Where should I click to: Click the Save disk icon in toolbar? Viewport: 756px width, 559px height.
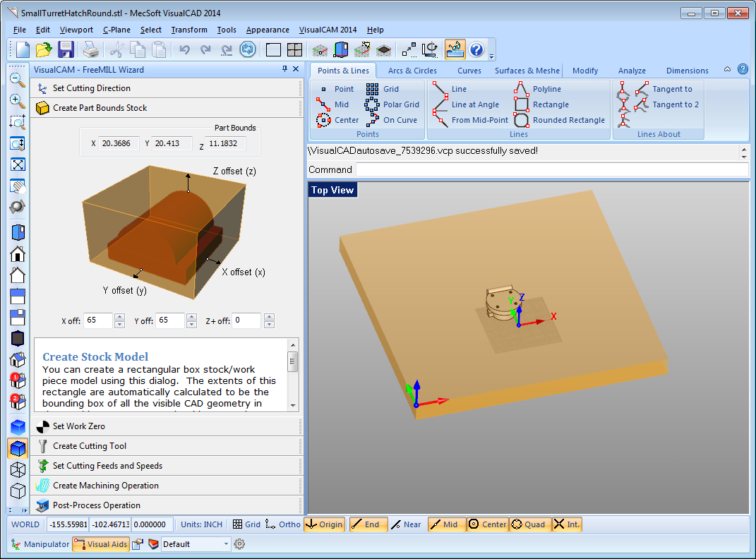point(66,49)
